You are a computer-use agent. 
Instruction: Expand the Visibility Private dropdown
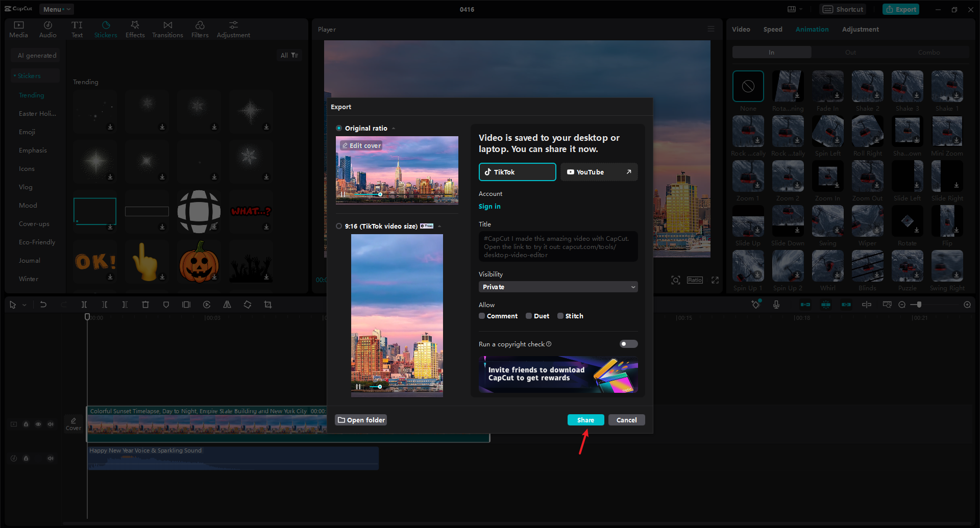click(x=558, y=287)
